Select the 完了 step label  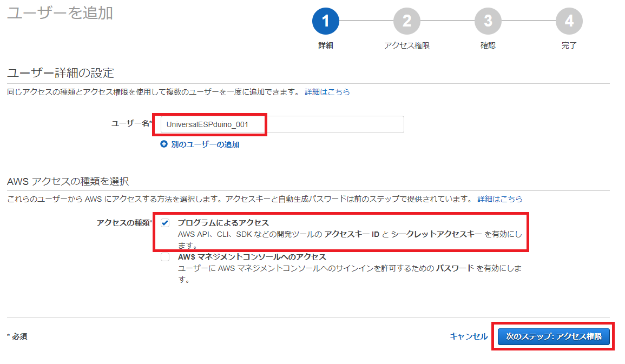pos(569,46)
